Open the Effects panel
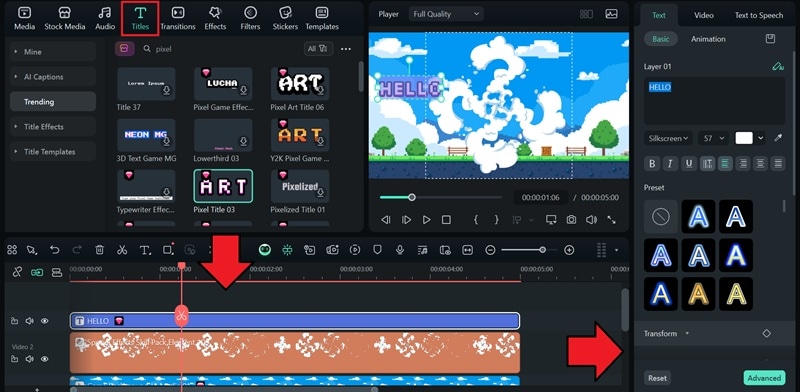Viewport: 800px width, 392px height. click(x=215, y=19)
